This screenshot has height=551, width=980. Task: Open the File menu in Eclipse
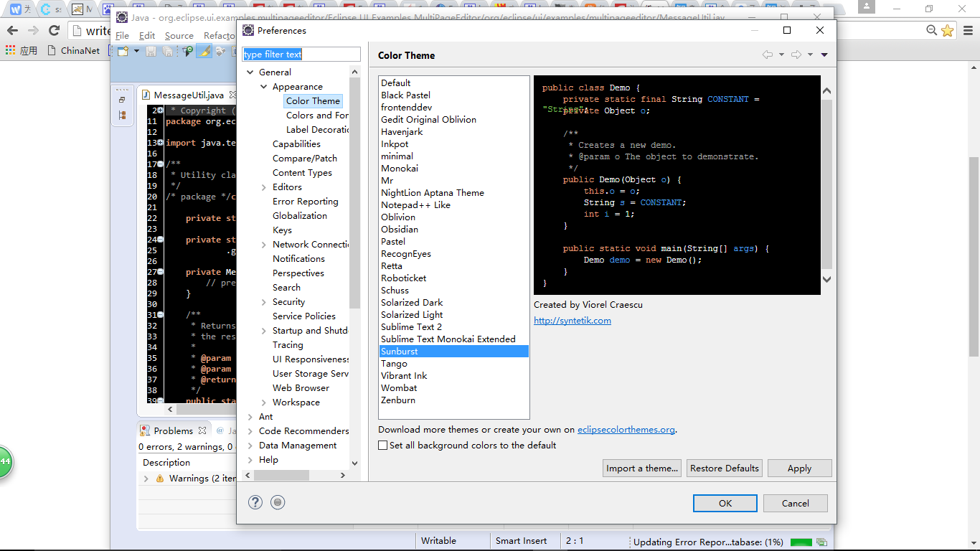[x=122, y=35]
